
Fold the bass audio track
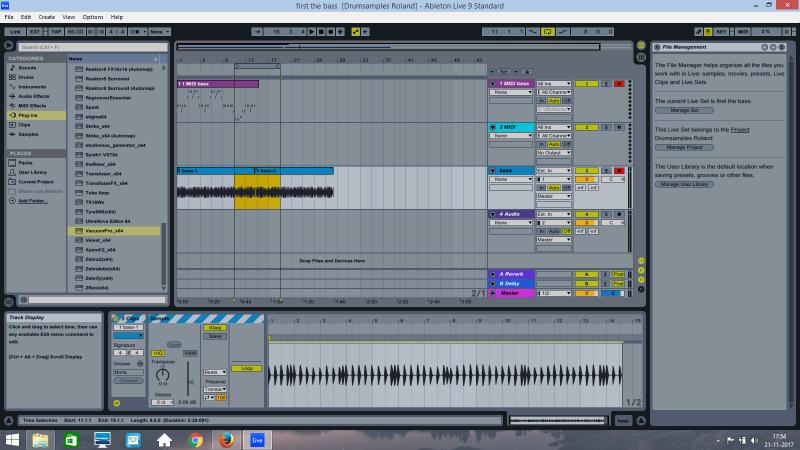pyautogui.click(x=493, y=170)
